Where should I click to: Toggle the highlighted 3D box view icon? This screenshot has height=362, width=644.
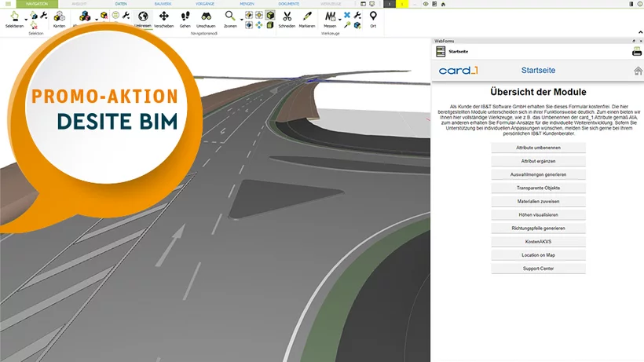pos(270,15)
